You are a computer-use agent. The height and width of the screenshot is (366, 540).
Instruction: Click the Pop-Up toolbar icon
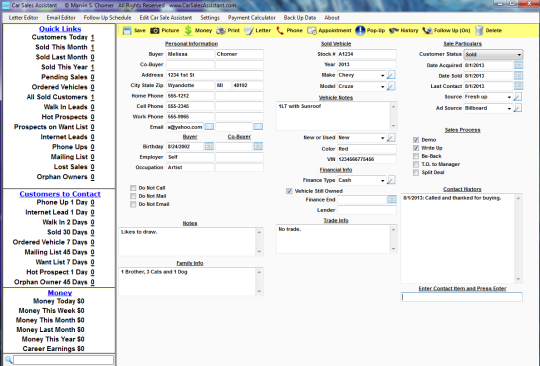[x=360, y=31]
